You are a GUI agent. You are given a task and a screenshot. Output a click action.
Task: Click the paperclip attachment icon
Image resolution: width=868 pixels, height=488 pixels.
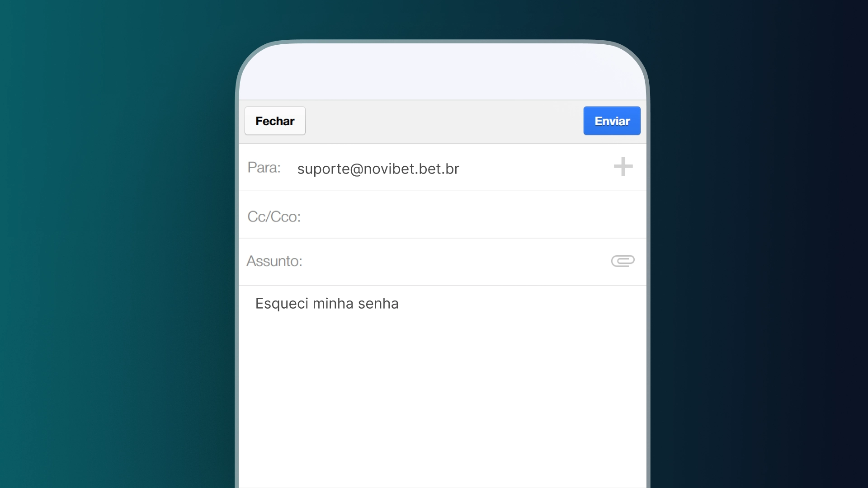click(623, 261)
